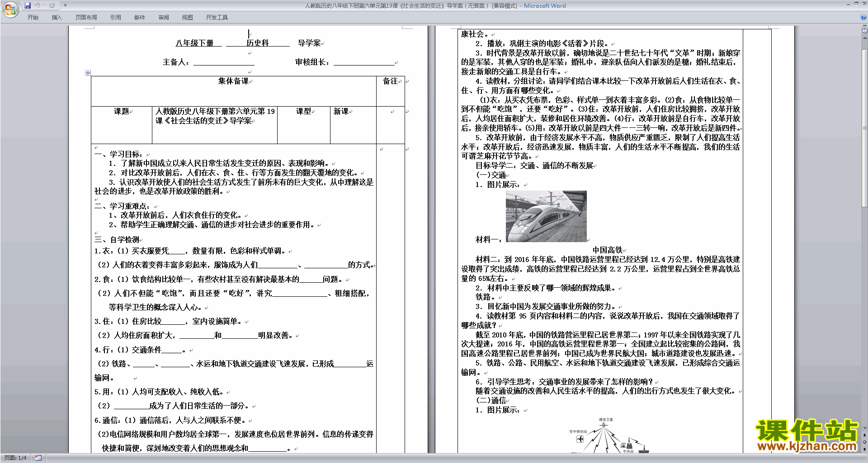Open the 页面布局 ribbon tab
This screenshot has height=463, width=868.
(x=86, y=17)
